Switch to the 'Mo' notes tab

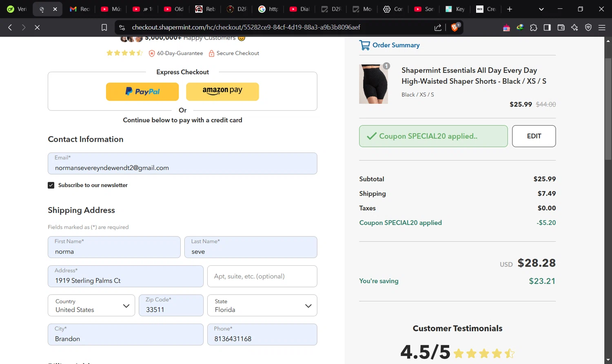(x=362, y=9)
